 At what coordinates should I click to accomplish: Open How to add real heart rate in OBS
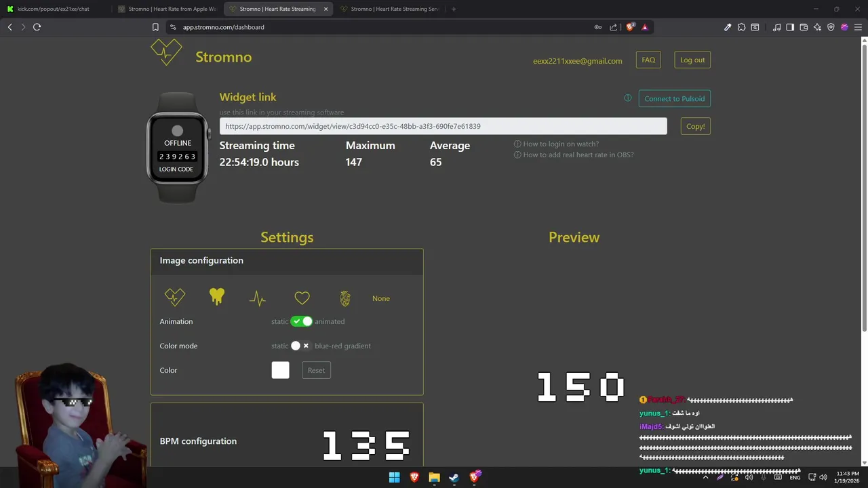[574, 155]
